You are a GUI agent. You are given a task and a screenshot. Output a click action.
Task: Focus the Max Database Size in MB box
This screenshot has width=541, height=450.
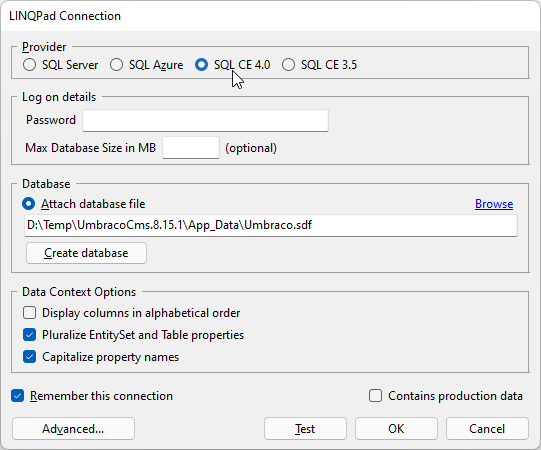click(191, 148)
